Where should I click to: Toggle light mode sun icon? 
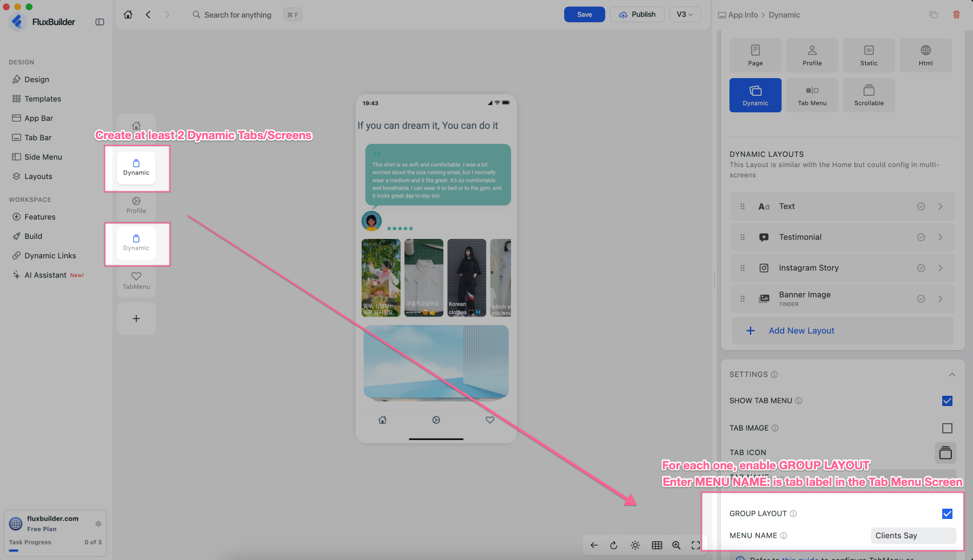pos(635,545)
